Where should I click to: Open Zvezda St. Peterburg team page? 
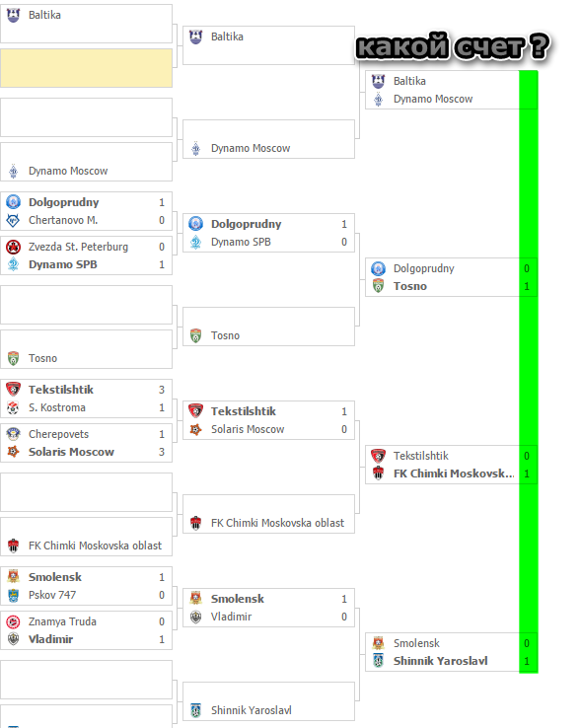tap(78, 247)
